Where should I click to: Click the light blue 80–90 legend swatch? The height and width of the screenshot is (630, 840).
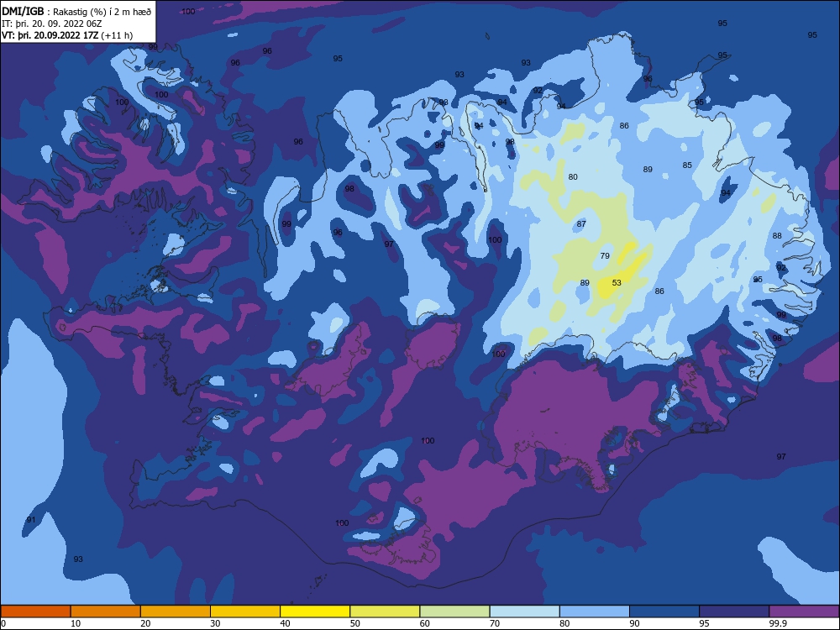pyautogui.click(x=595, y=612)
